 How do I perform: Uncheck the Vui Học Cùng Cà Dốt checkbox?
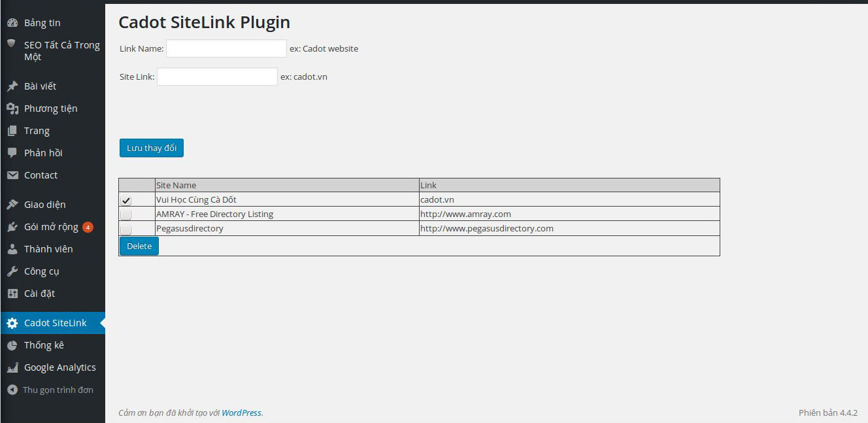click(x=126, y=200)
